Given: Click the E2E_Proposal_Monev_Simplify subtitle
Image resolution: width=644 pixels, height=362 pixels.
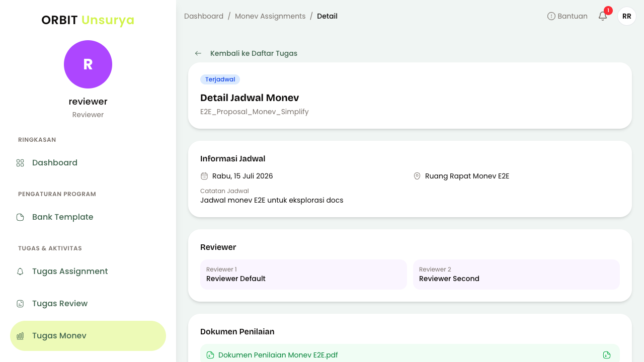Looking at the screenshot, I should [x=255, y=112].
